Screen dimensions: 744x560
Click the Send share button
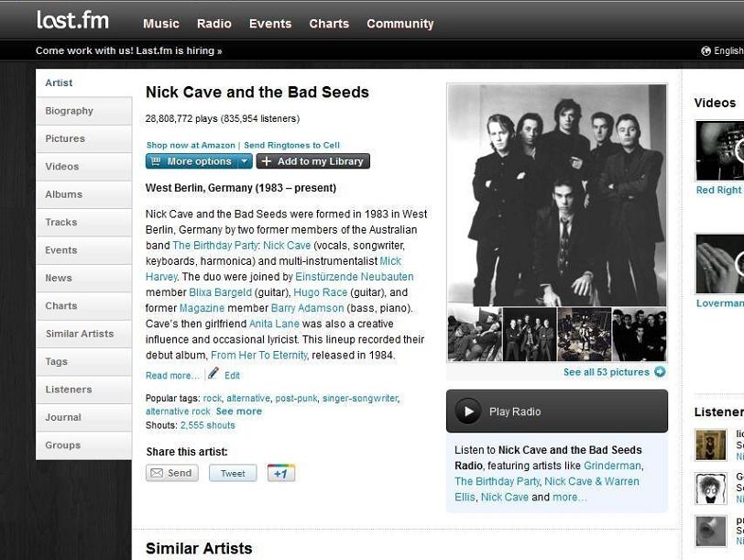coord(171,473)
